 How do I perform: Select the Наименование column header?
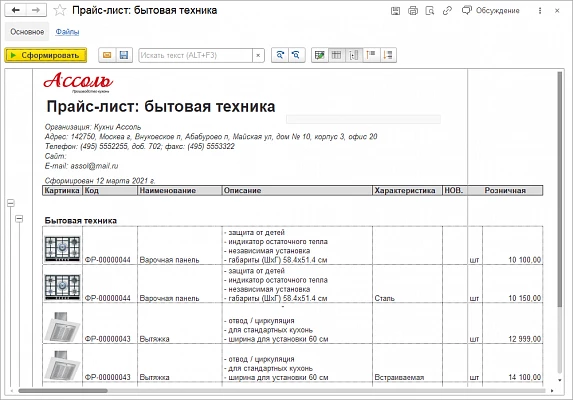pos(180,191)
